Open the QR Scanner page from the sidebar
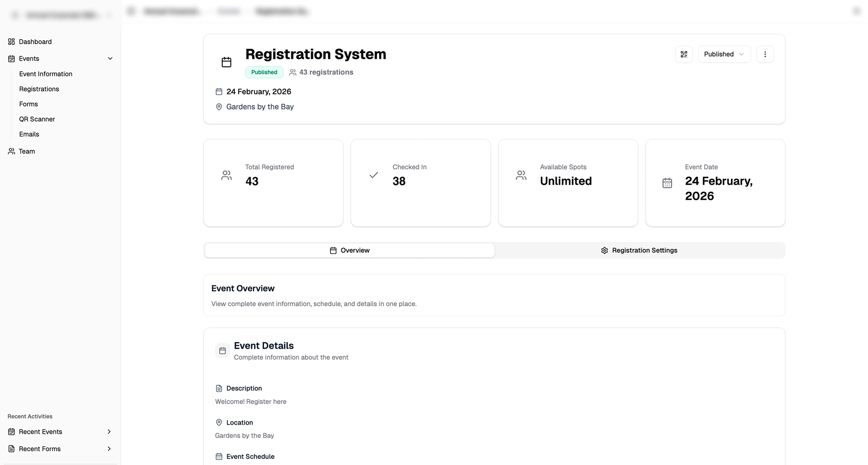The width and height of the screenshot is (868, 465). coord(37,119)
